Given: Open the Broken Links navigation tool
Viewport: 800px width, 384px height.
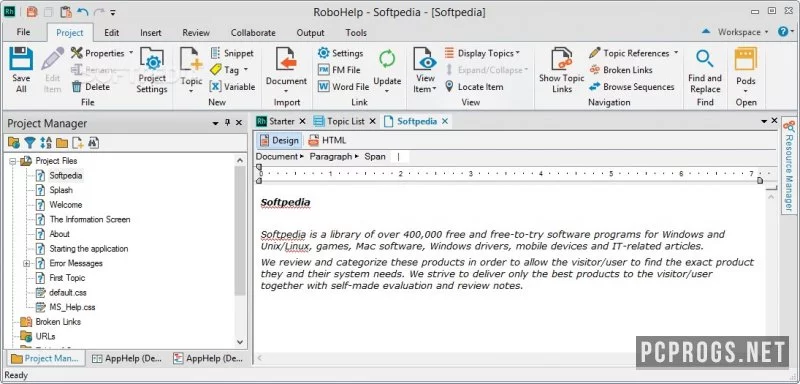Looking at the screenshot, I should click(x=621, y=70).
